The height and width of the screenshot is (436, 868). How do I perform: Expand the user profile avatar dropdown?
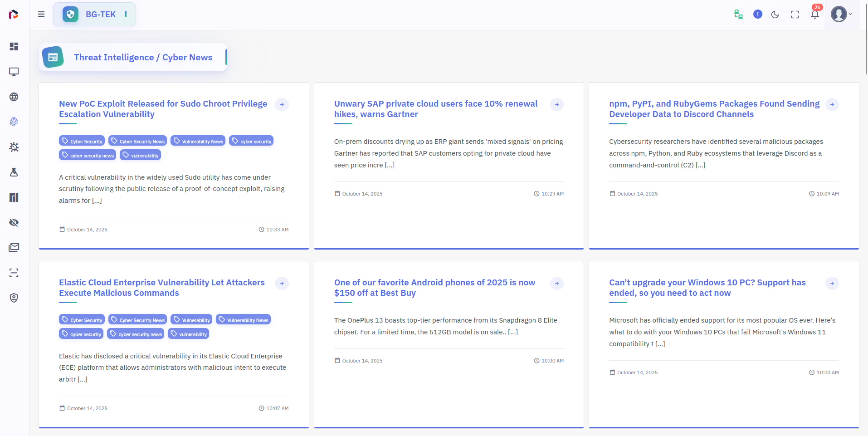coord(841,14)
